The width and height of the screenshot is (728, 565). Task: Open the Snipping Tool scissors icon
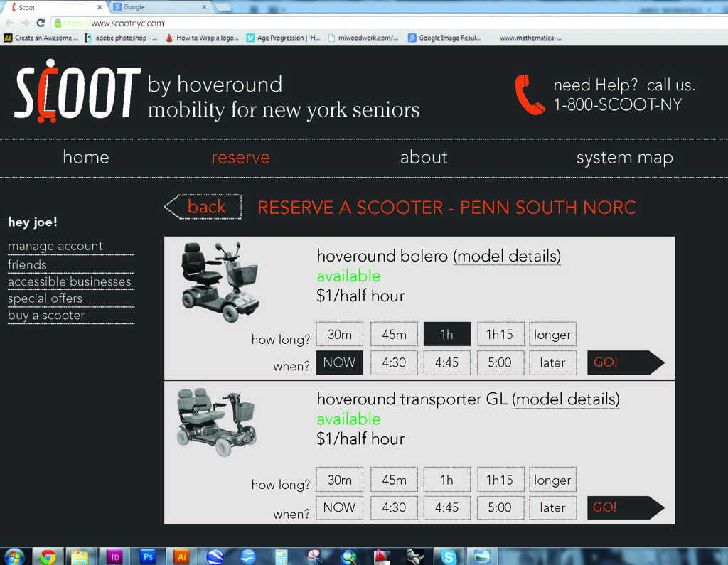[x=315, y=556]
